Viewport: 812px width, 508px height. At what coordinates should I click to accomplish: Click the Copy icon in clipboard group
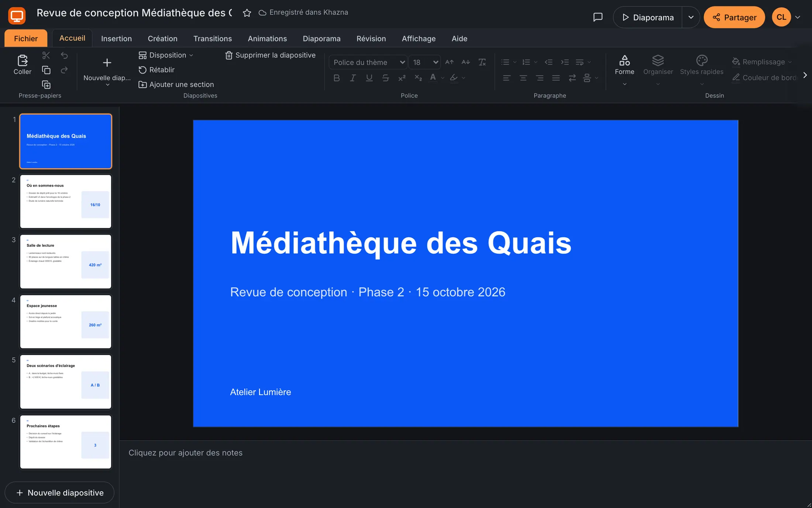coord(46,70)
